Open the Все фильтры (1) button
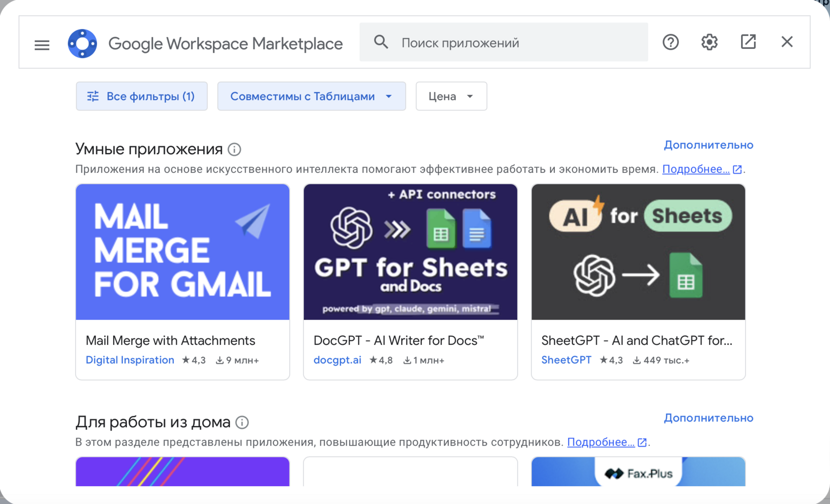 pos(142,96)
